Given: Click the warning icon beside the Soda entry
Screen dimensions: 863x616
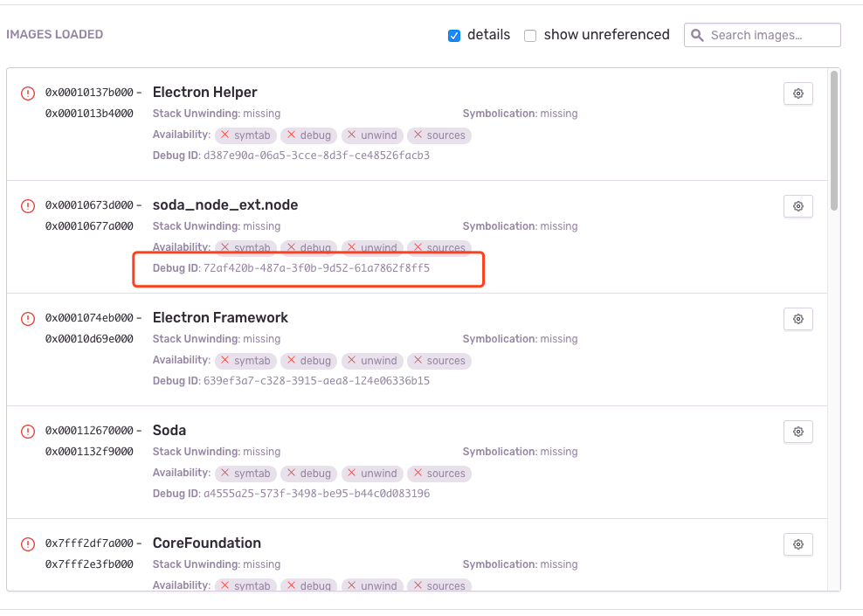Looking at the screenshot, I should pos(27,432).
